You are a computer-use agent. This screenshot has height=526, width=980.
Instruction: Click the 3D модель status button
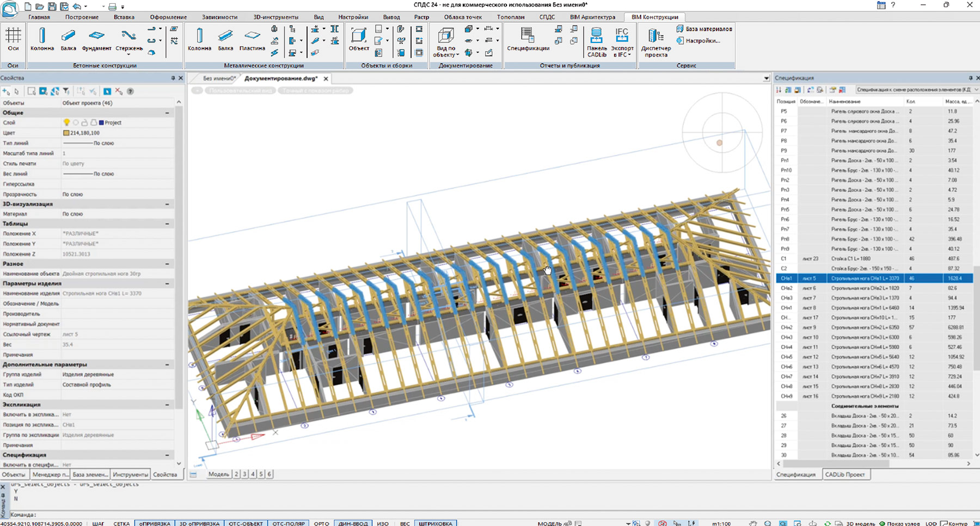pyautogui.click(x=860, y=523)
